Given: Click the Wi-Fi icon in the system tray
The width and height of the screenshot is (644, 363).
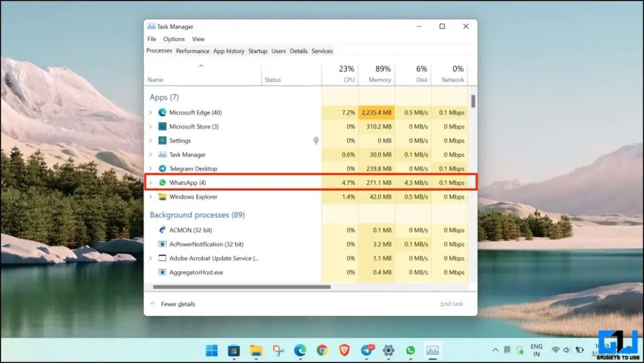Looking at the screenshot, I should click(x=555, y=350).
